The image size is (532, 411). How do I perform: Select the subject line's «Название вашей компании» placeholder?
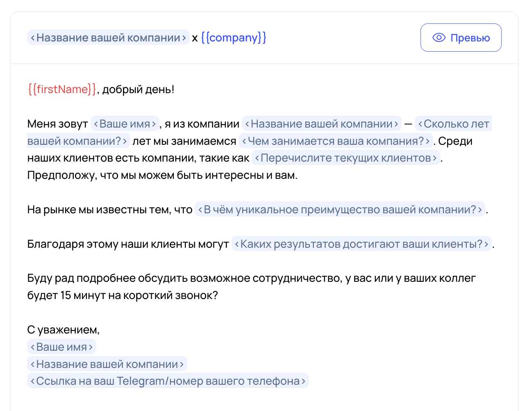(x=108, y=38)
